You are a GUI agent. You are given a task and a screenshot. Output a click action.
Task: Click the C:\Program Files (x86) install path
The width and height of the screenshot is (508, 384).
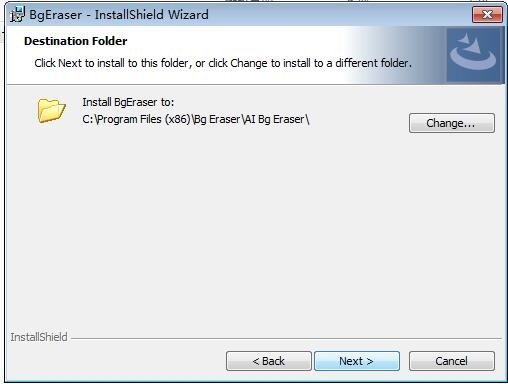196,119
